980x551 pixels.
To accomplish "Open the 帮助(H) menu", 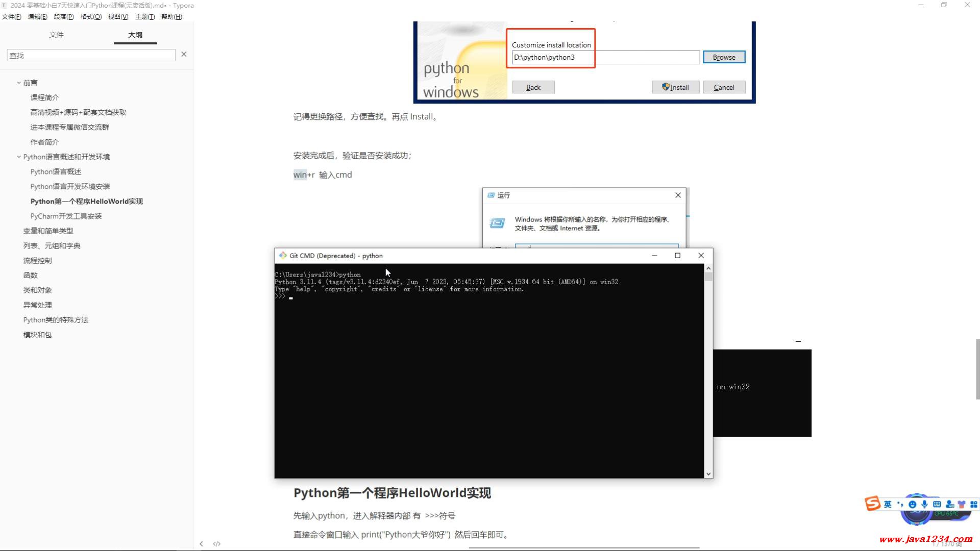I will (x=171, y=16).
